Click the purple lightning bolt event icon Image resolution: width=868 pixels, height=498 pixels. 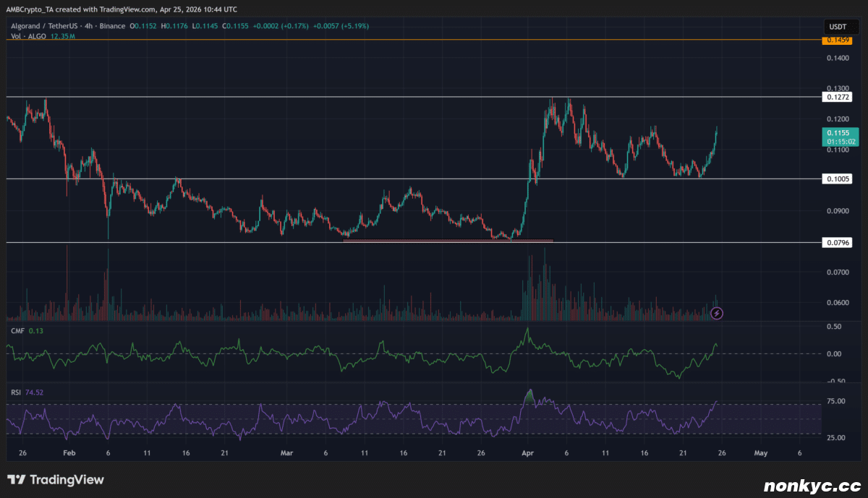coord(717,313)
